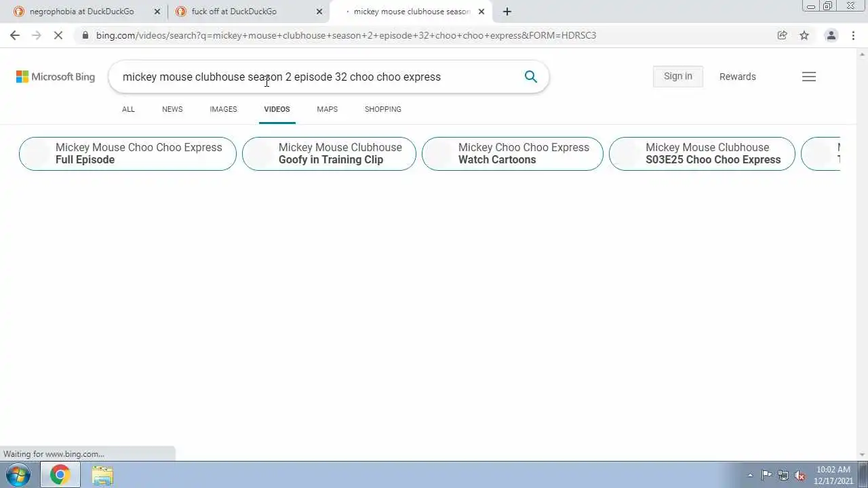Screen dimensions: 868x488
Task: Select the IMAGES search tab
Action: coord(223,109)
